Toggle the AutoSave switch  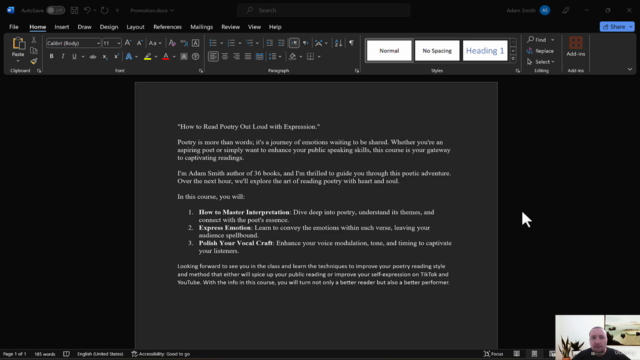[x=56, y=10]
